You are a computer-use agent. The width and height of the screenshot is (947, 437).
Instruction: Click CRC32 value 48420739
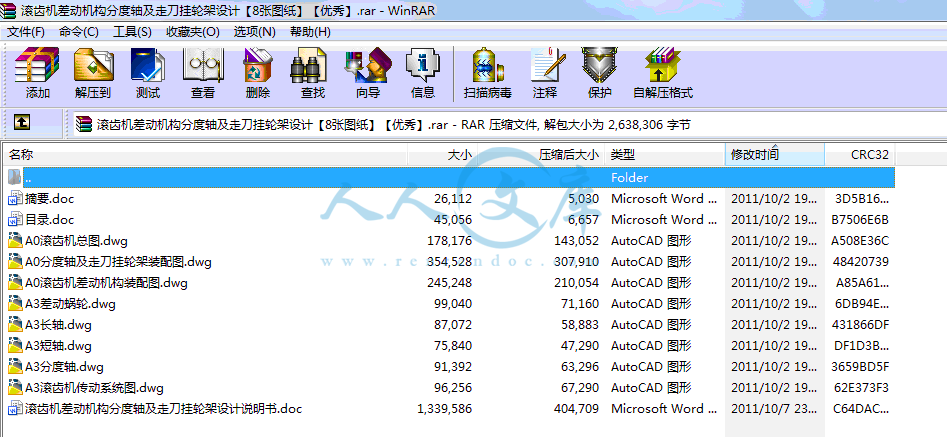860,262
